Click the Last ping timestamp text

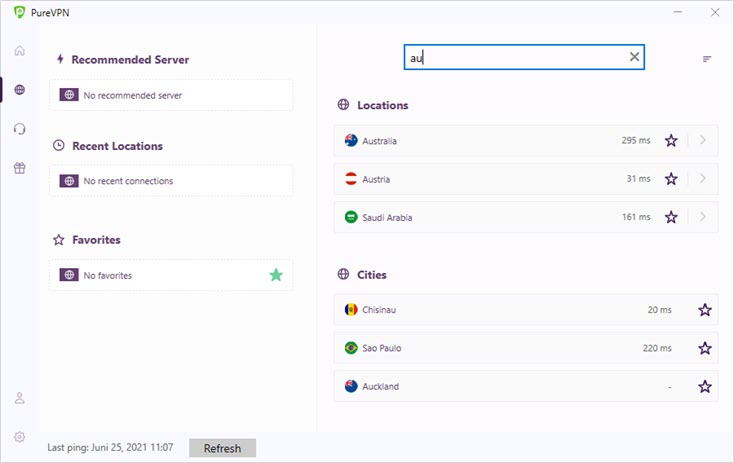[x=110, y=448]
